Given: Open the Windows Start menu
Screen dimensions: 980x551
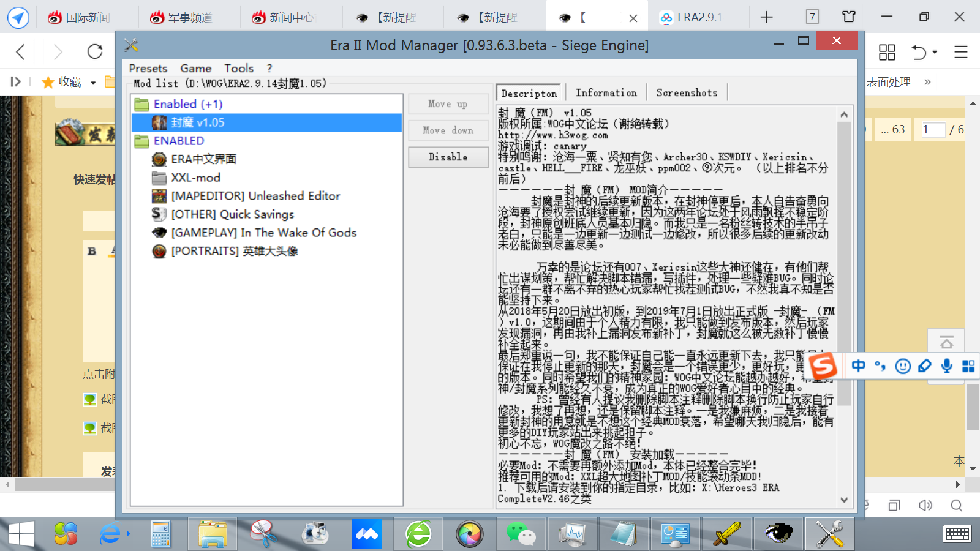Looking at the screenshot, I should (21, 534).
